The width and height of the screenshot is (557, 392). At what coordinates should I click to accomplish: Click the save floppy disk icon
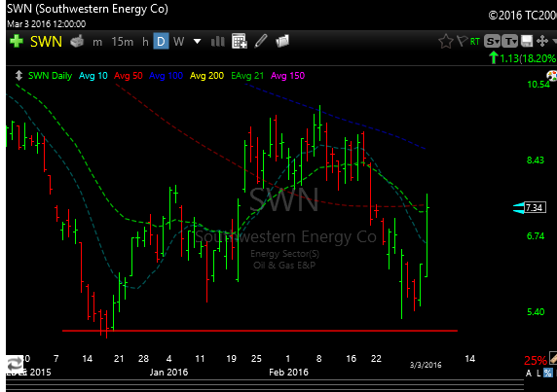(x=527, y=41)
